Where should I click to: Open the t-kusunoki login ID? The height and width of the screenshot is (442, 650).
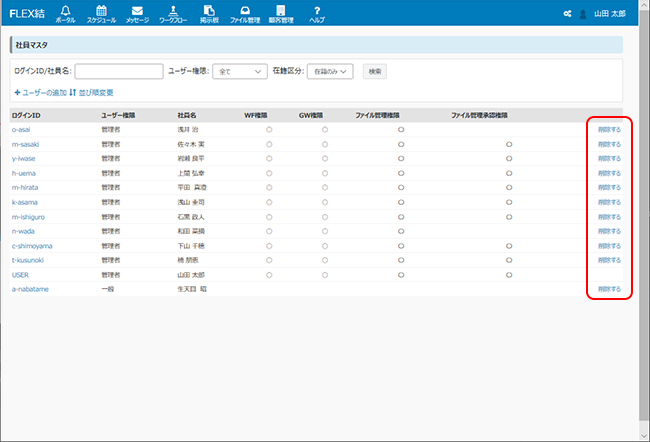coord(28,260)
